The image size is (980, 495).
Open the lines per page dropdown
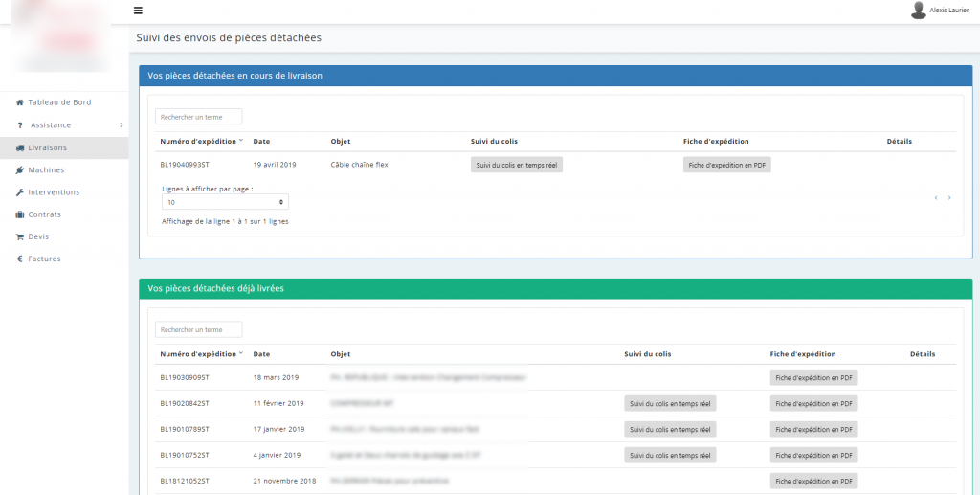click(225, 202)
